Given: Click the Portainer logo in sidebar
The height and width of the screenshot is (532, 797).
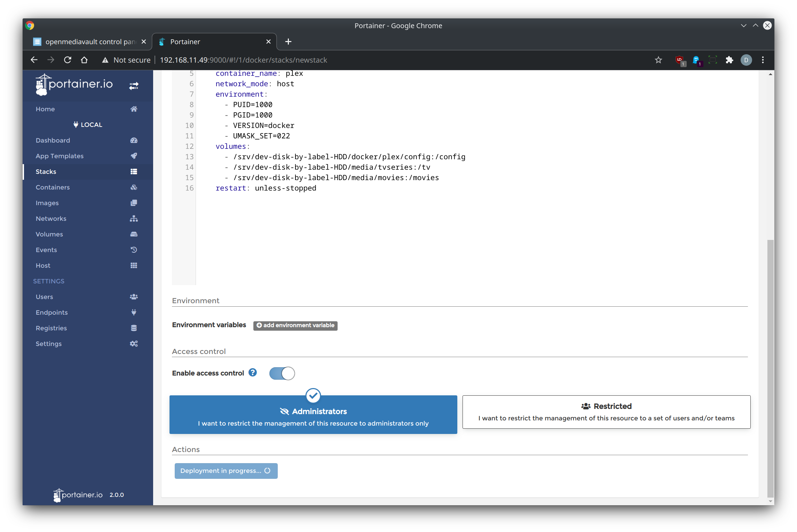Looking at the screenshot, I should click(74, 84).
